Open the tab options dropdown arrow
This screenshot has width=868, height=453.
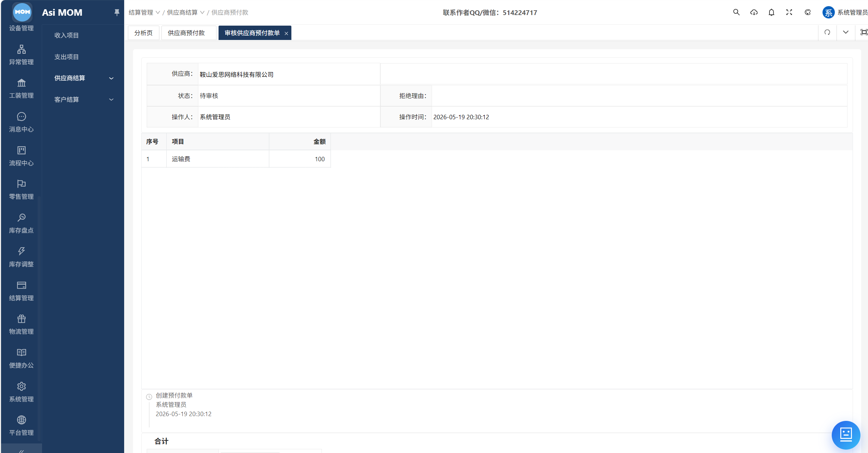click(845, 32)
